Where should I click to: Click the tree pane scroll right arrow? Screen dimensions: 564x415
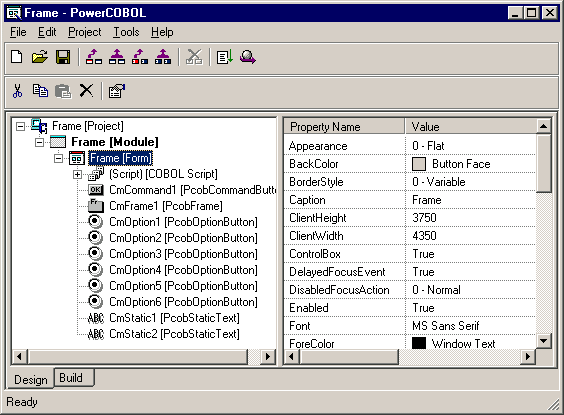click(268, 357)
